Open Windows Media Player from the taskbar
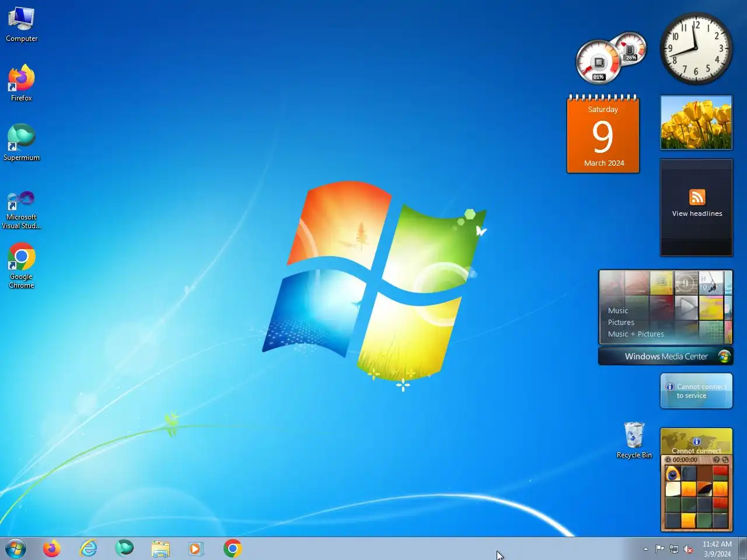The image size is (747, 560). click(x=196, y=549)
